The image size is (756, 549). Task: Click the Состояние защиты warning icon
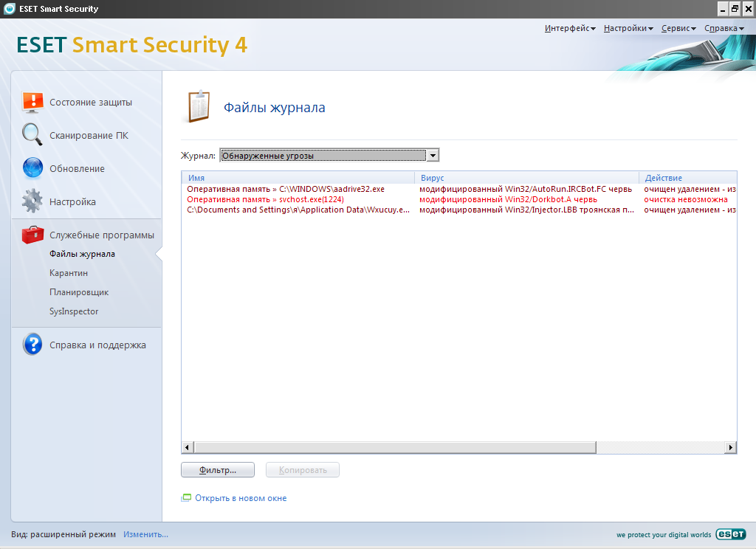32,103
